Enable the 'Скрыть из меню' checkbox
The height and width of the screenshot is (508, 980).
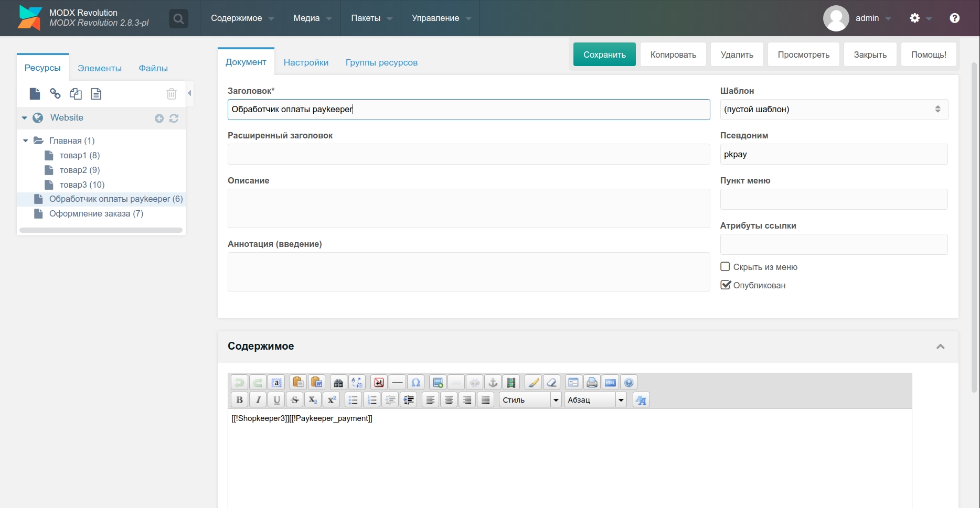[725, 267]
